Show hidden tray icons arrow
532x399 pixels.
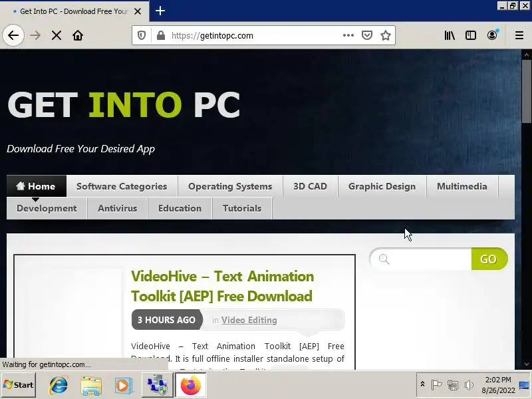coord(422,384)
